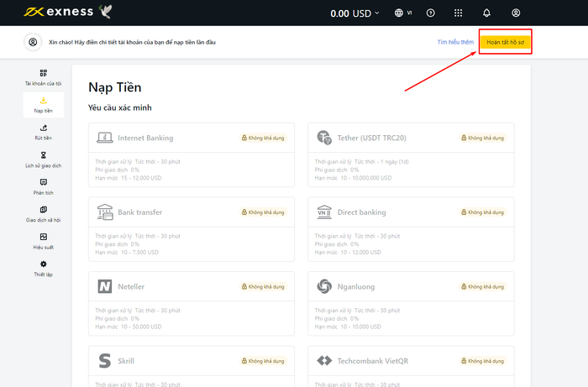Click the Bank transfer building icon
588x387 pixels.
pyautogui.click(x=105, y=212)
